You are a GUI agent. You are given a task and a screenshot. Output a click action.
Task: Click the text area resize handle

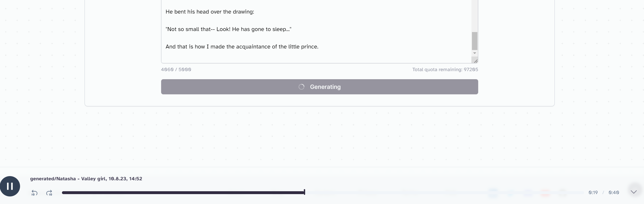pos(475,61)
